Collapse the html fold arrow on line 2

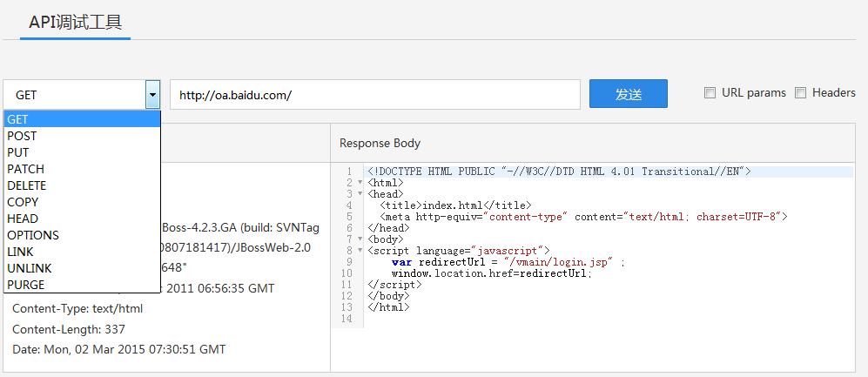tap(360, 183)
